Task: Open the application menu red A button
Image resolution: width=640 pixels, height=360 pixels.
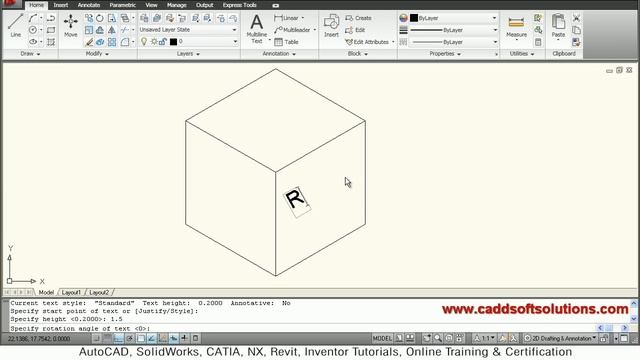Action: [11, 4]
